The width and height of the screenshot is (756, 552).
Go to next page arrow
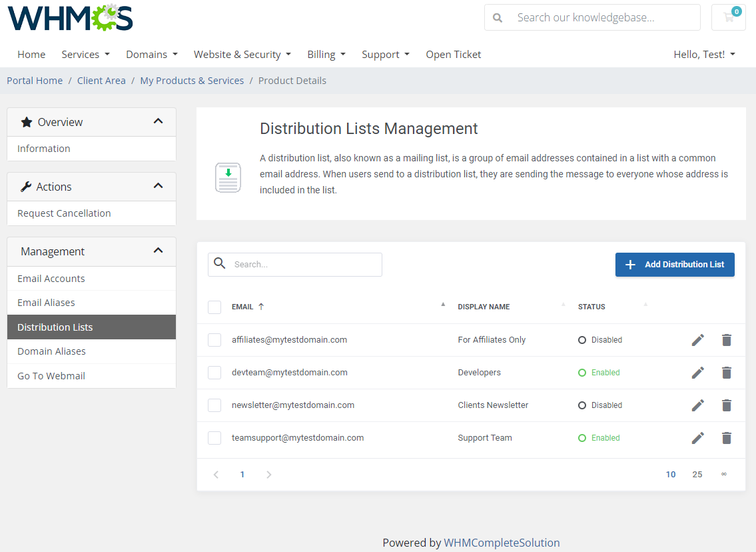pos(269,475)
